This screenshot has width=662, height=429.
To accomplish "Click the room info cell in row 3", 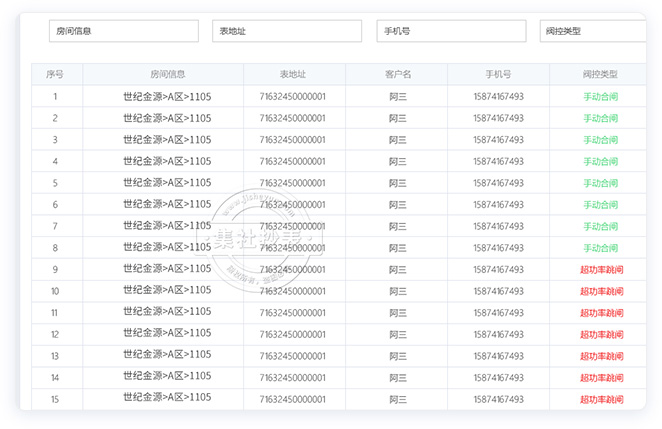I will point(167,140).
